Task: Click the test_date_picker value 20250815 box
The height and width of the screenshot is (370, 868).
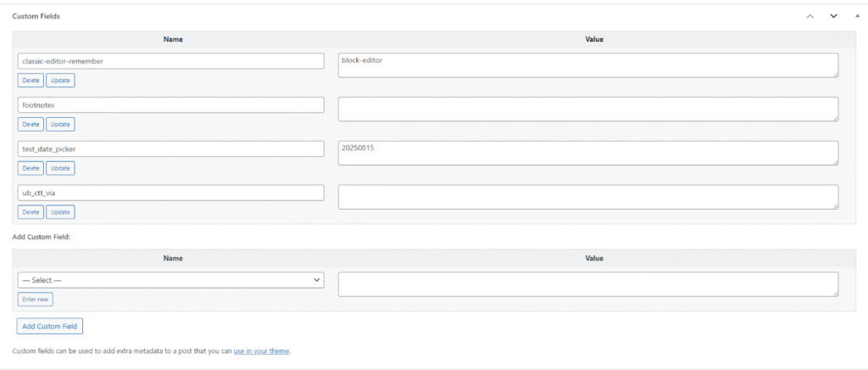Action: (x=587, y=153)
